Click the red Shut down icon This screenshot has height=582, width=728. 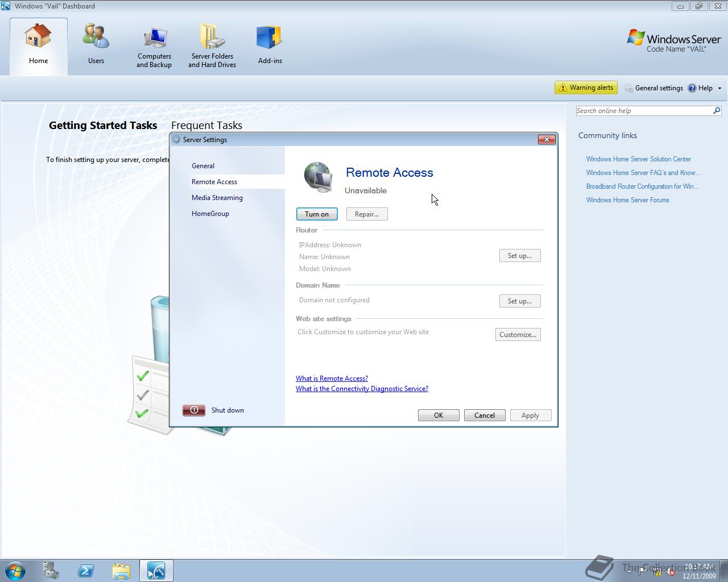(194, 410)
